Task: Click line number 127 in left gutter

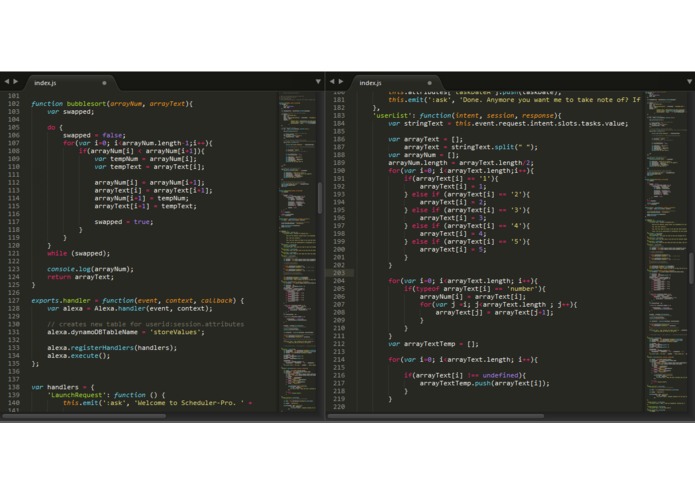Action: point(13,300)
